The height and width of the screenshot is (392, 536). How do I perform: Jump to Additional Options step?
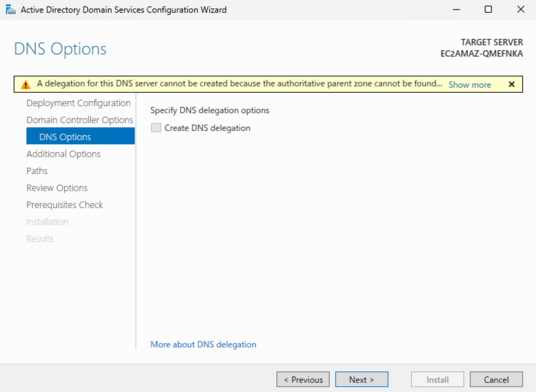pos(63,154)
